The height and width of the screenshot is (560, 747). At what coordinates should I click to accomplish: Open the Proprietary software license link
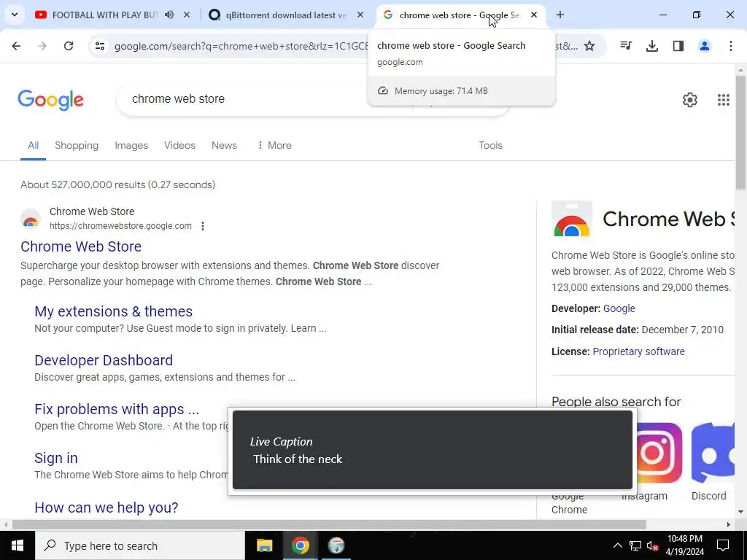pyautogui.click(x=638, y=351)
